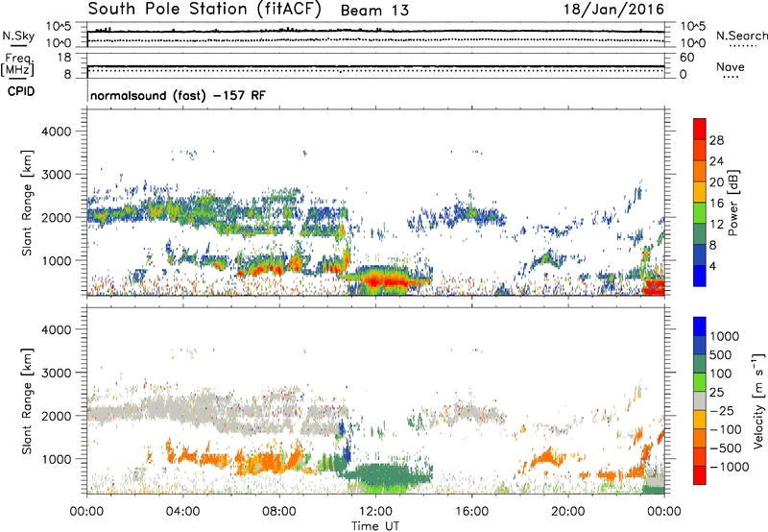The width and height of the screenshot is (768, 532).
Task: Click the '20:00' time tick label
Action: tap(567, 512)
